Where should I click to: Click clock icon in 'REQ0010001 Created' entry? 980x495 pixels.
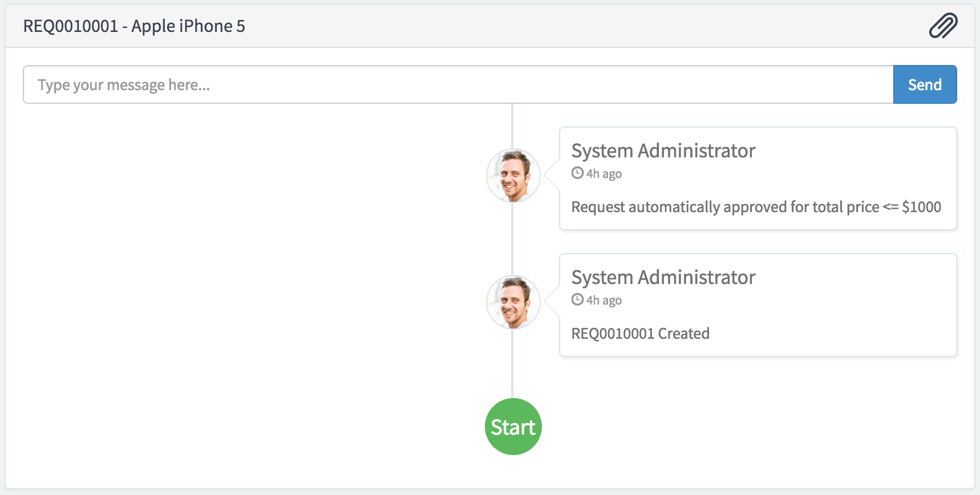click(x=577, y=299)
